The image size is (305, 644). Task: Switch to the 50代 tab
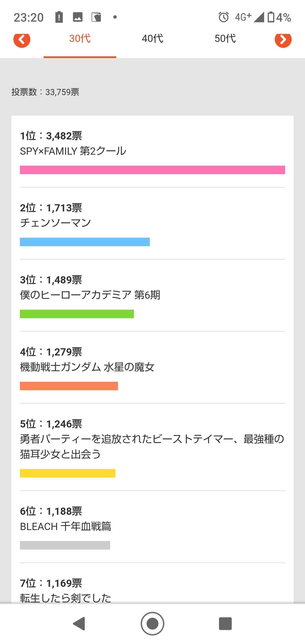[225, 39]
